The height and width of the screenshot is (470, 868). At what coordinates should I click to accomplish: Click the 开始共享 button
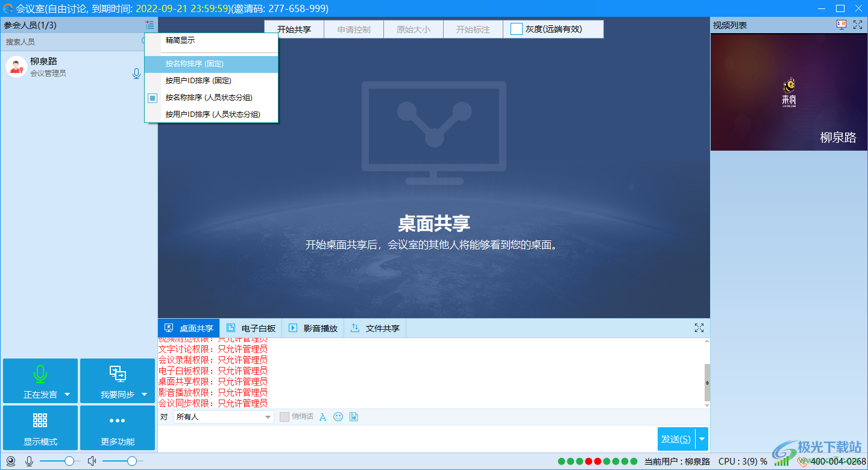tap(294, 29)
